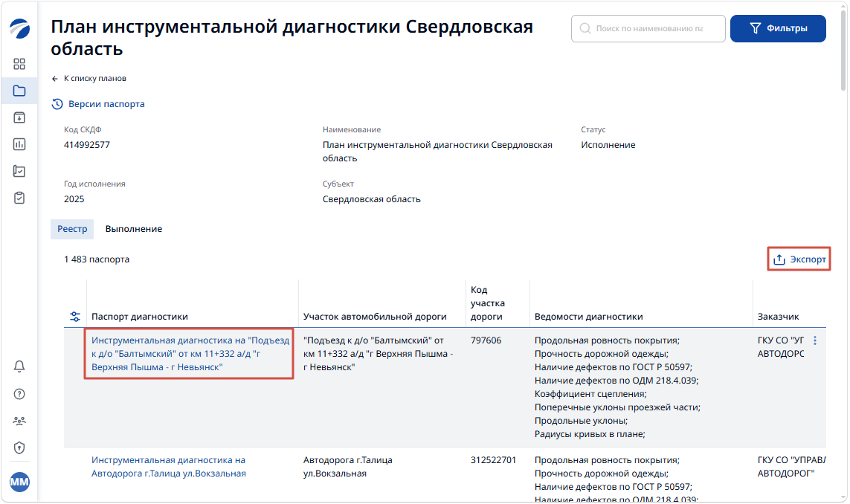Click the Субъект value Свердловская область
This screenshot has width=850, height=504.
click(371, 199)
